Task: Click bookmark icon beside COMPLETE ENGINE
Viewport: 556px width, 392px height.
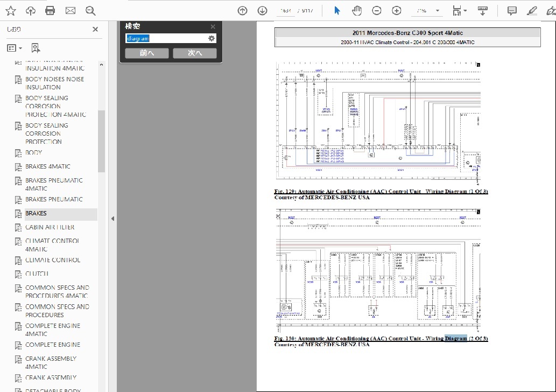Action: point(18,346)
